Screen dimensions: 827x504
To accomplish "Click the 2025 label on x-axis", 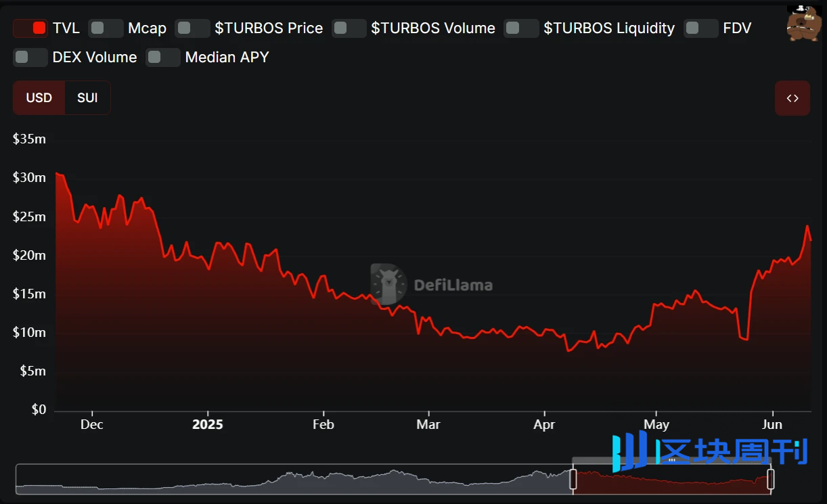I will (x=207, y=425).
